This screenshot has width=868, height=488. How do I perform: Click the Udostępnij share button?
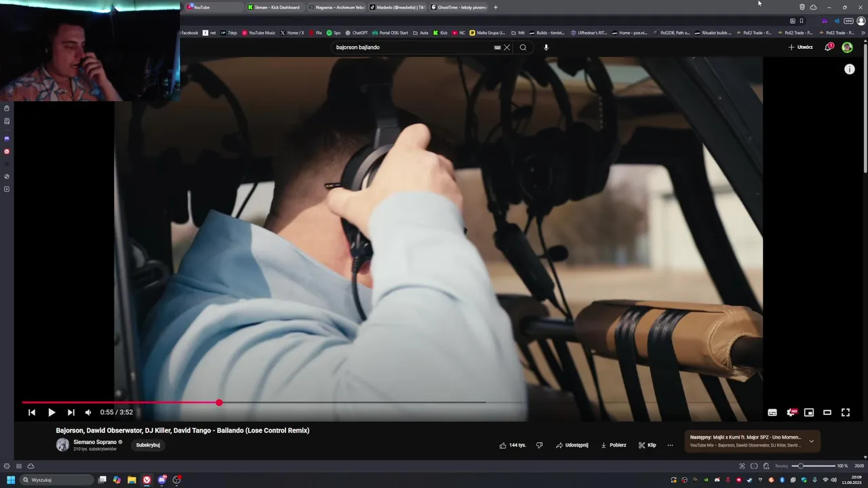pos(572,445)
